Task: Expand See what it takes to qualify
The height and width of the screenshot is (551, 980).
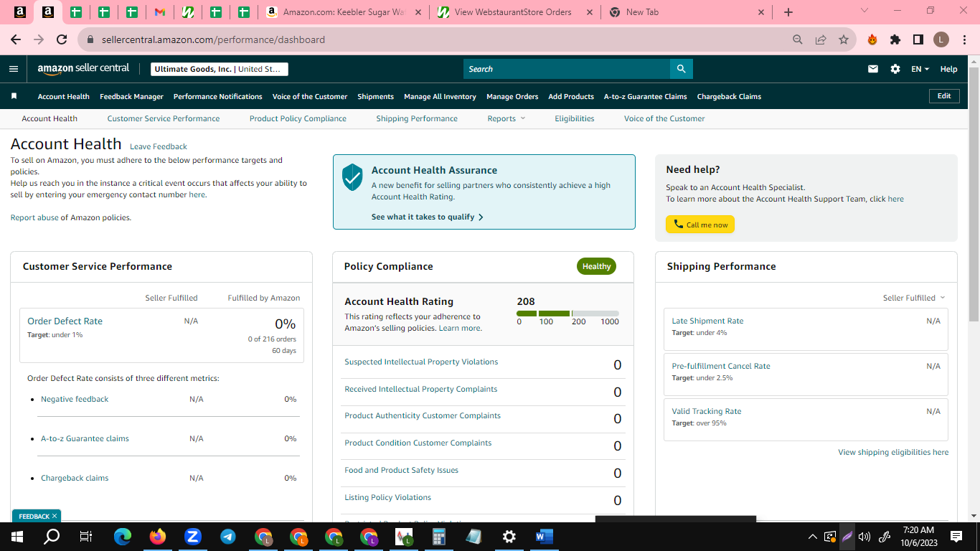Action: pyautogui.click(x=428, y=217)
